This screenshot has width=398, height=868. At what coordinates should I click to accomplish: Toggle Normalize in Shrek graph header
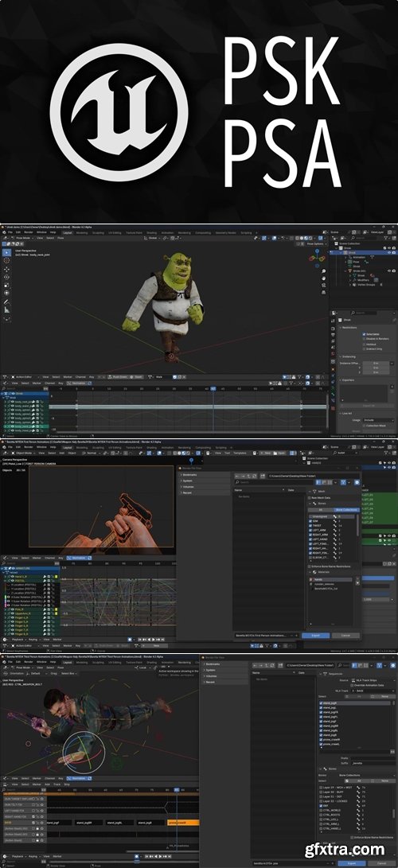pyautogui.click(x=79, y=383)
